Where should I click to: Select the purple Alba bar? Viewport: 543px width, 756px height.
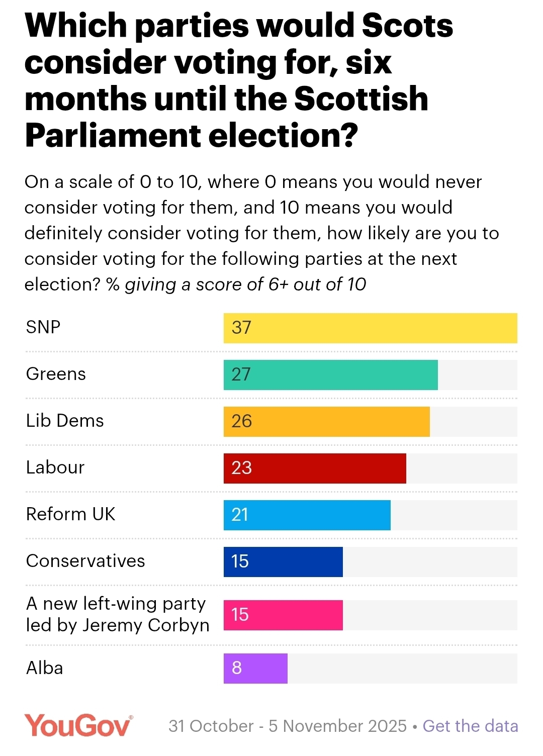[255, 668]
